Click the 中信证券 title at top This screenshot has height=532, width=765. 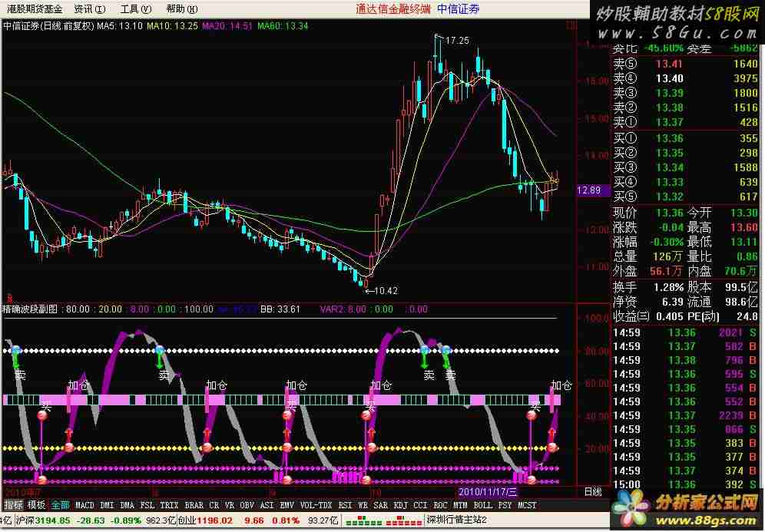point(458,8)
